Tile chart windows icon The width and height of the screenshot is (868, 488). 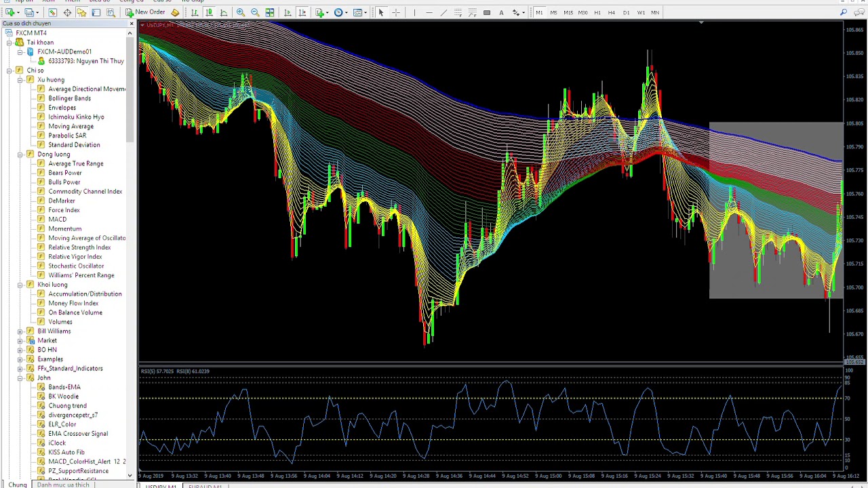tap(270, 12)
